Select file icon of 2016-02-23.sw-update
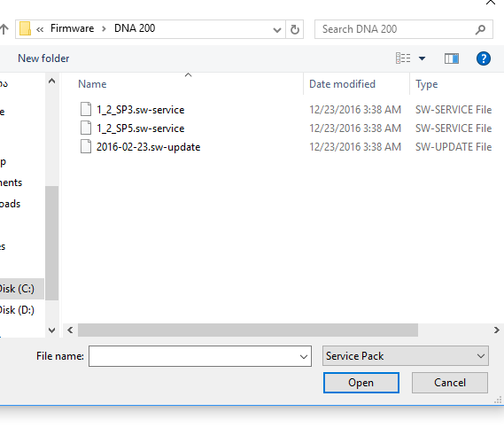Image resolution: width=504 pixels, height=443 pixels. coord(86,146)
